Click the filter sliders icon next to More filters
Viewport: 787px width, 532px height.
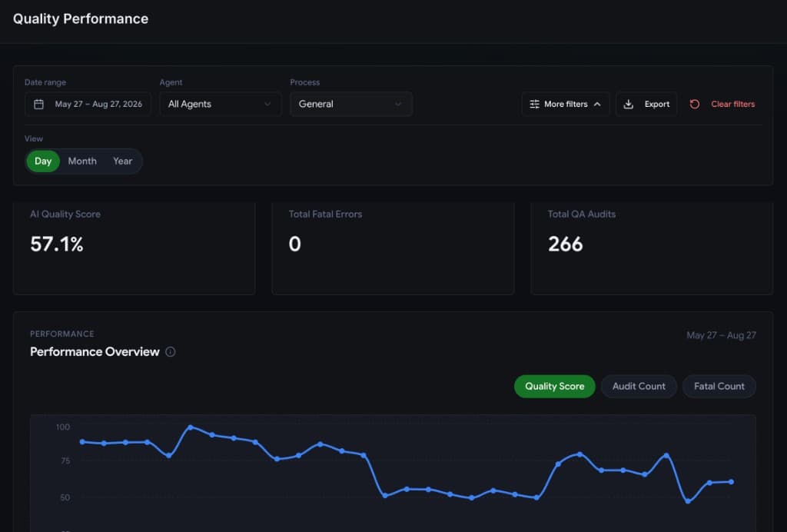click(535, 104)
